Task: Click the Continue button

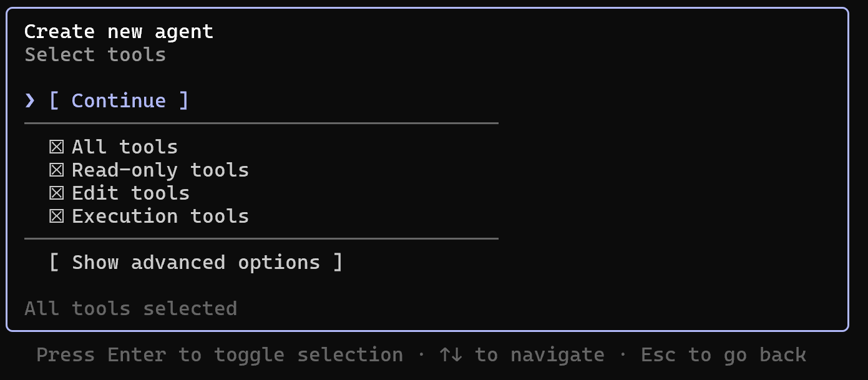Action: (x=119, y=100)
